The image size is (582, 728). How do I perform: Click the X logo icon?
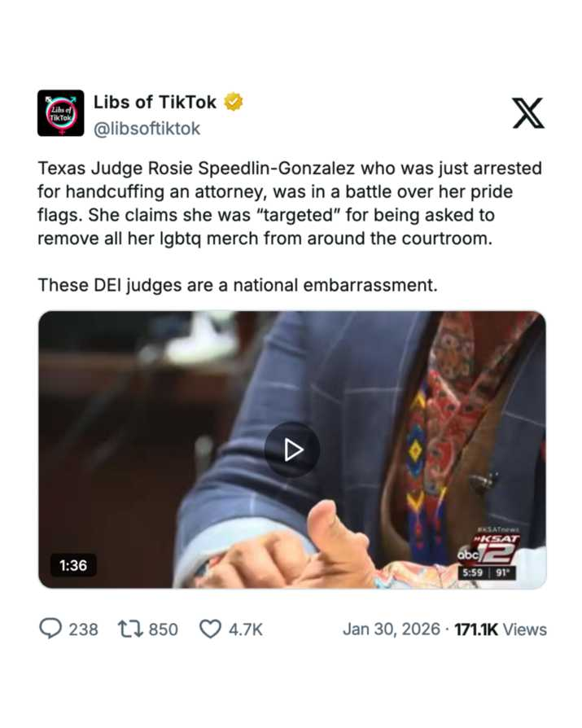(x=528, y=113)
